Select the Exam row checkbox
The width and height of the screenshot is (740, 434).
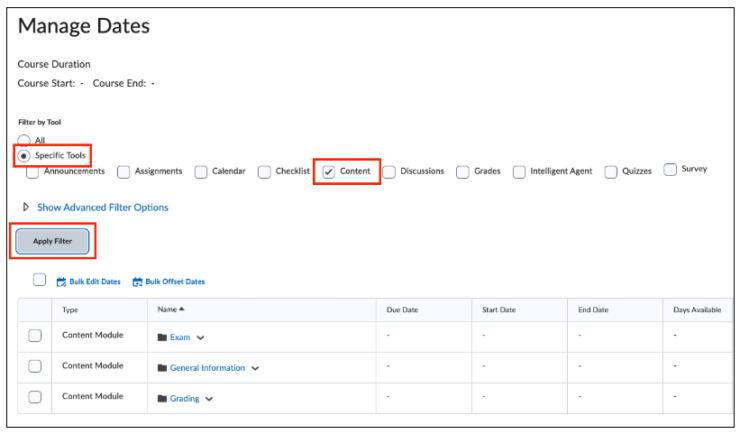(35, 337)
